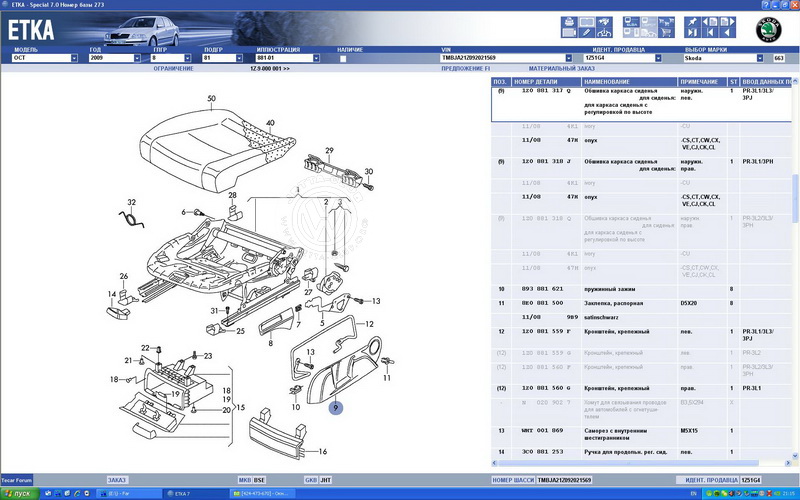
Task: Click the greyed car-and-truck icon
Action: pyautogui.click(x=648, y=33)
